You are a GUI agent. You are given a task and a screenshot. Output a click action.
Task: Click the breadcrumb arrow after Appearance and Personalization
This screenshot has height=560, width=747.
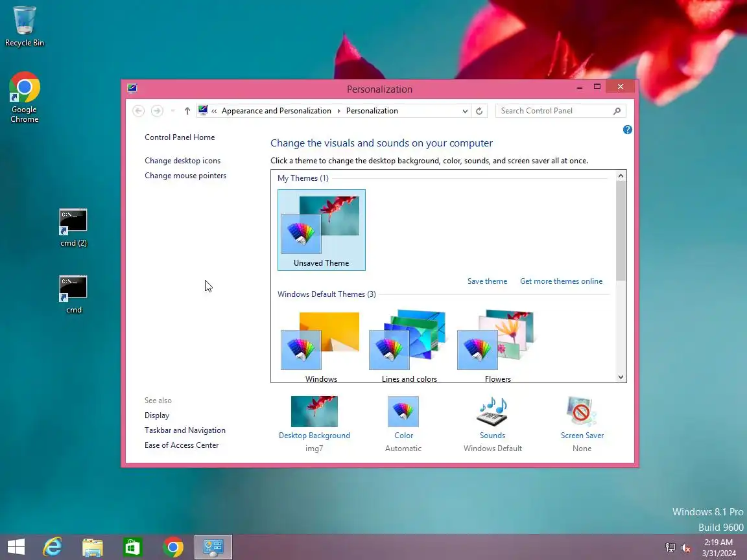[x=338, y=111]
